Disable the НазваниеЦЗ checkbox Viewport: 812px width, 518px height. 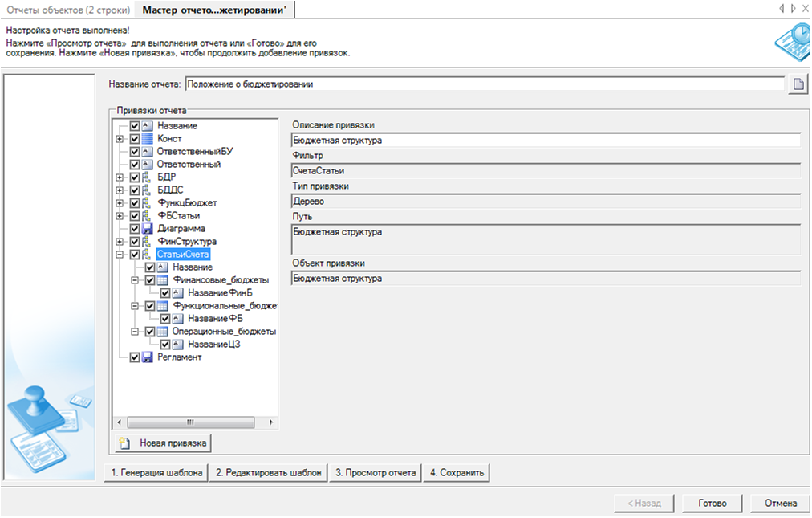[164, 345]
